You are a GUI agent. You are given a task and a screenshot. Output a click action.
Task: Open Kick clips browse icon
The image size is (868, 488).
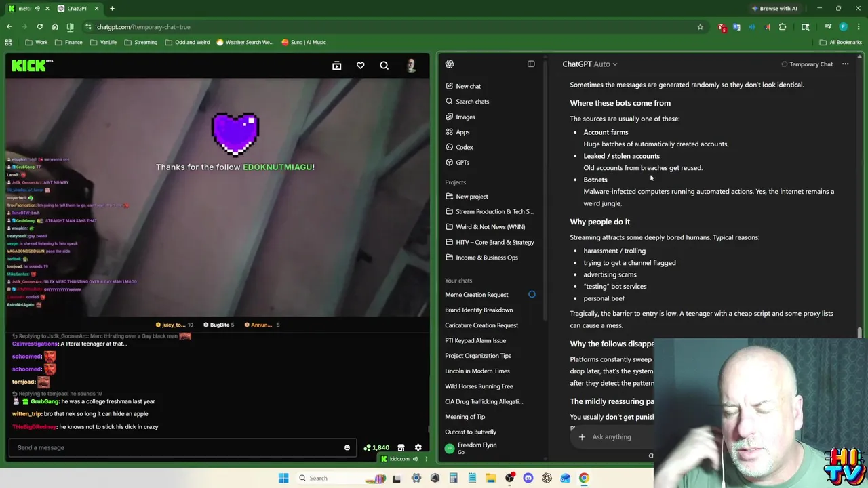click(x=336, y=66)
